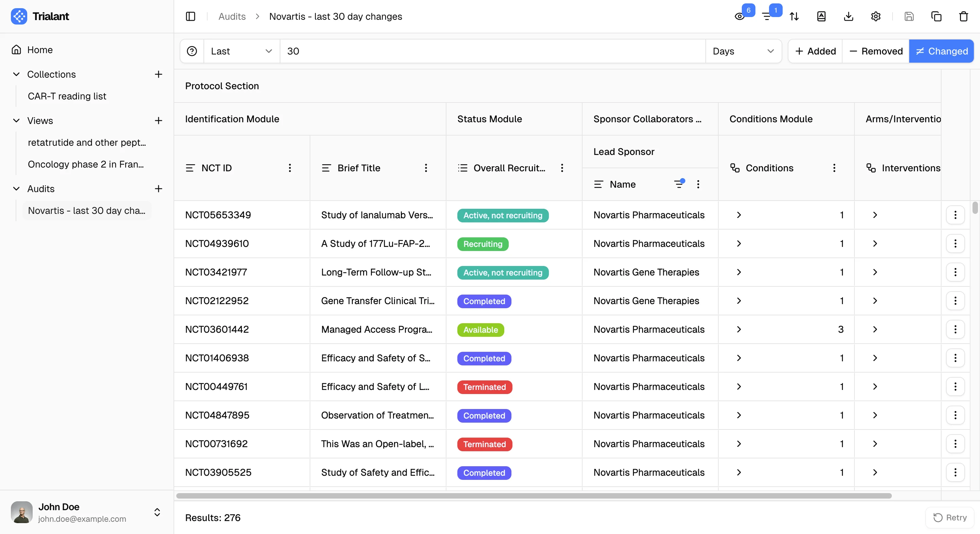The height and width of the screenshot is (534, 980).
Task: Delete audit with trash icon
Action: (x=963, y=16)
